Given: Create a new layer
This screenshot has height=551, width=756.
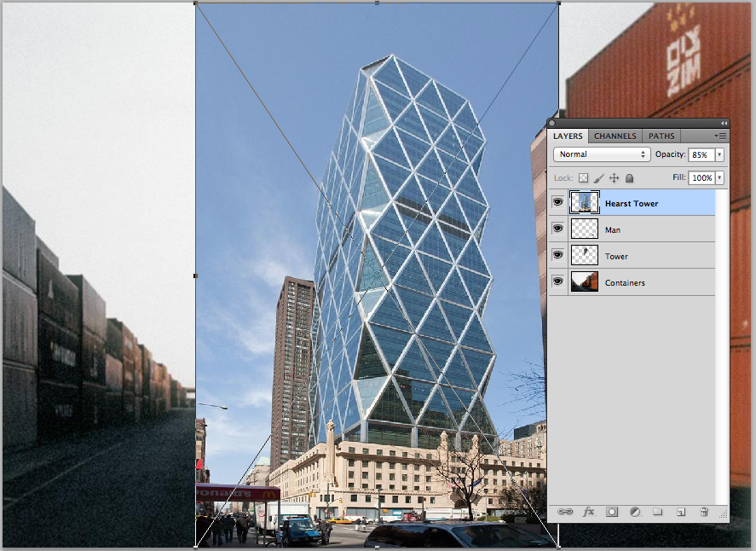Looking at the screenshot, I should (x=681, y=512).
